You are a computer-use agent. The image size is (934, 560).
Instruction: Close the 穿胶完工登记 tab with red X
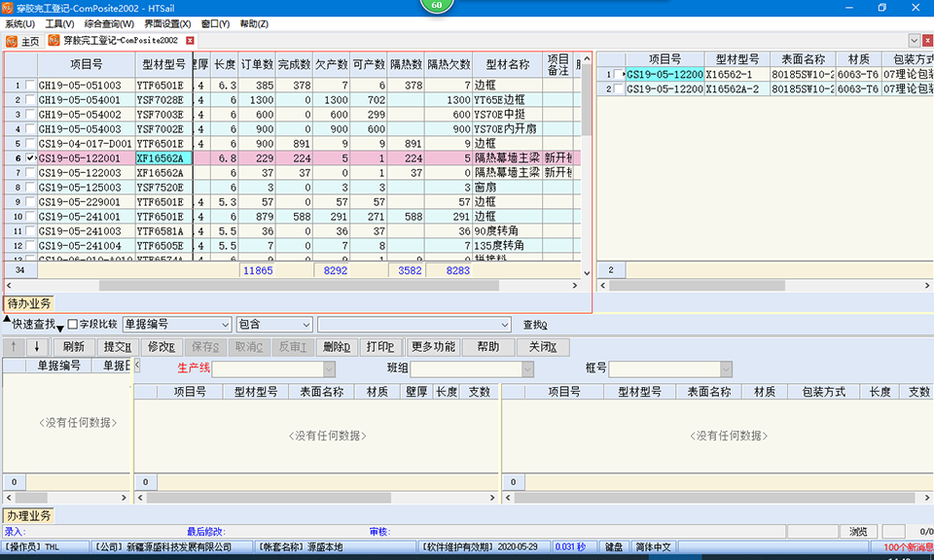tap(190, 41)
